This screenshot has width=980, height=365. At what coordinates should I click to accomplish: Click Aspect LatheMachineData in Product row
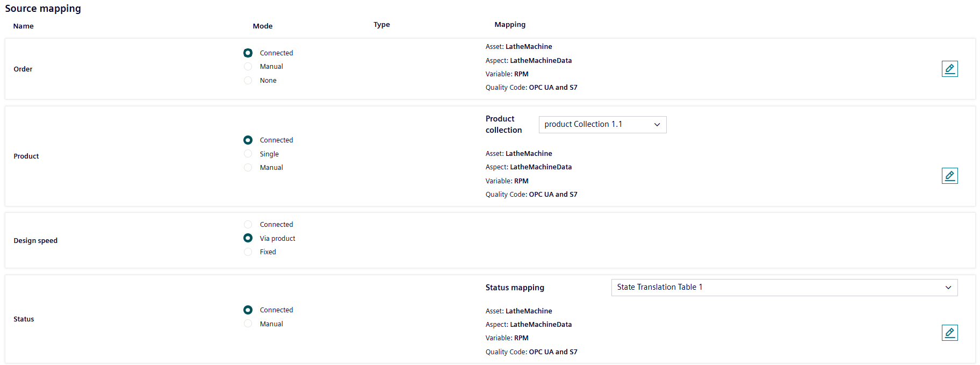tap(529, 167)
